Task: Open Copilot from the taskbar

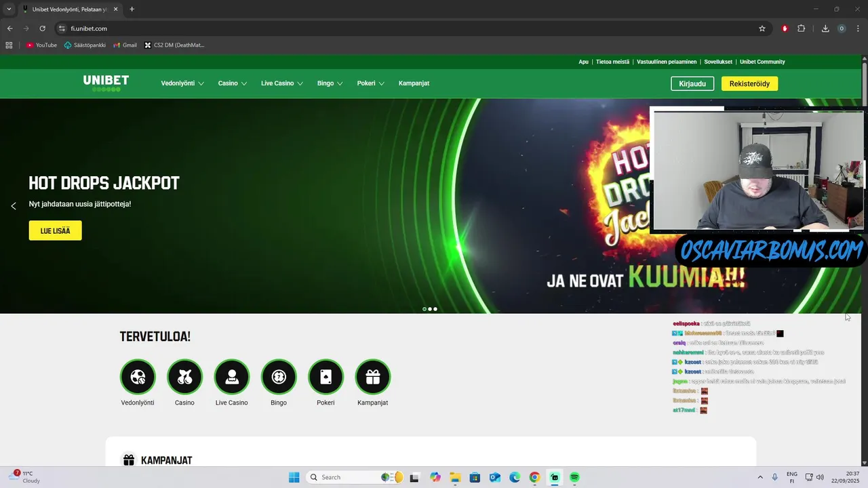Action: pyautogui.click(x=435, y=477)
